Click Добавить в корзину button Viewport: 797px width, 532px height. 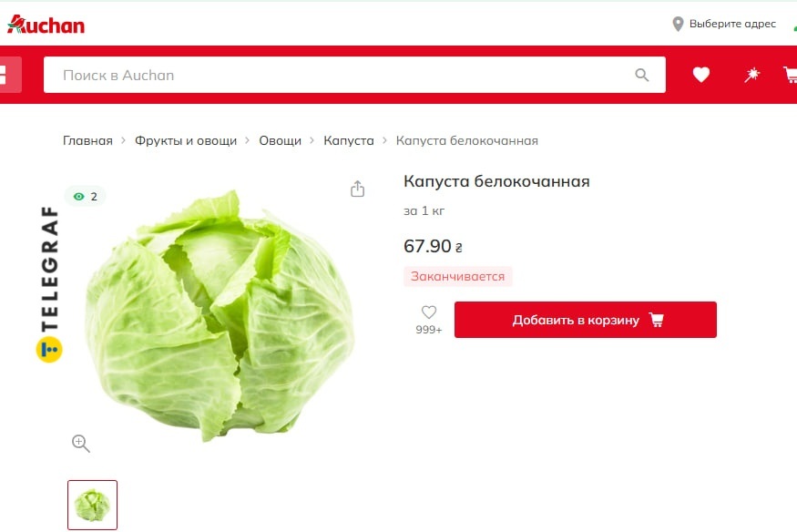(x=586, y=320)
